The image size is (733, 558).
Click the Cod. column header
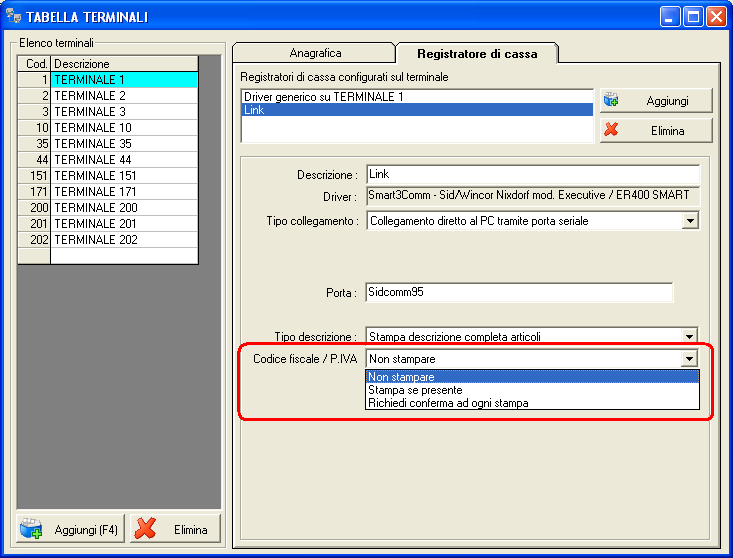(x=34, y=64)
